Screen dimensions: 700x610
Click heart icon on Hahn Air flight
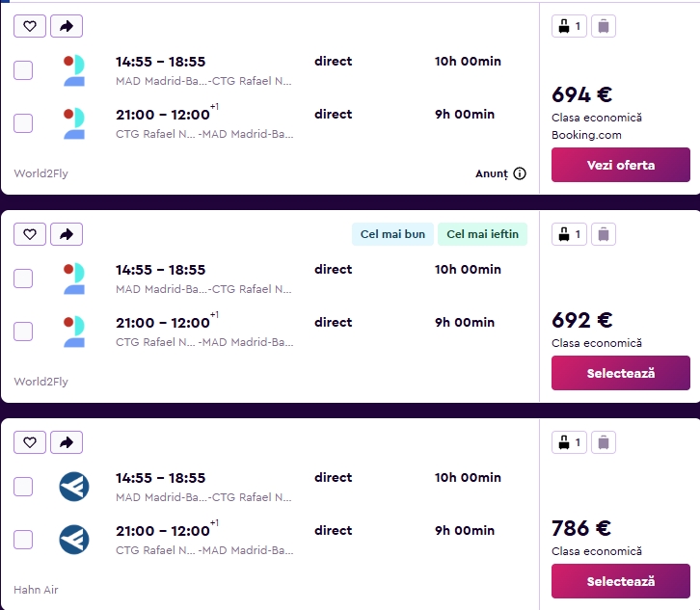(x=30, y=442)
